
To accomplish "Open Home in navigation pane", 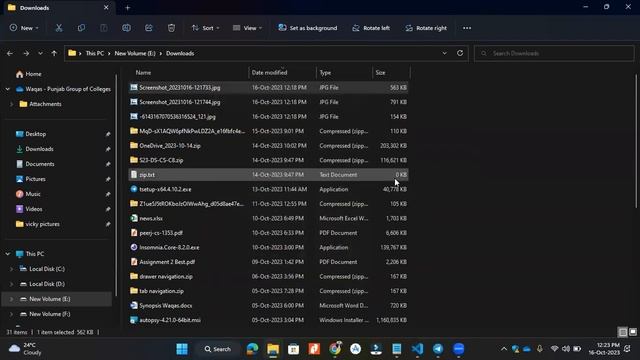I will [29, 74].
